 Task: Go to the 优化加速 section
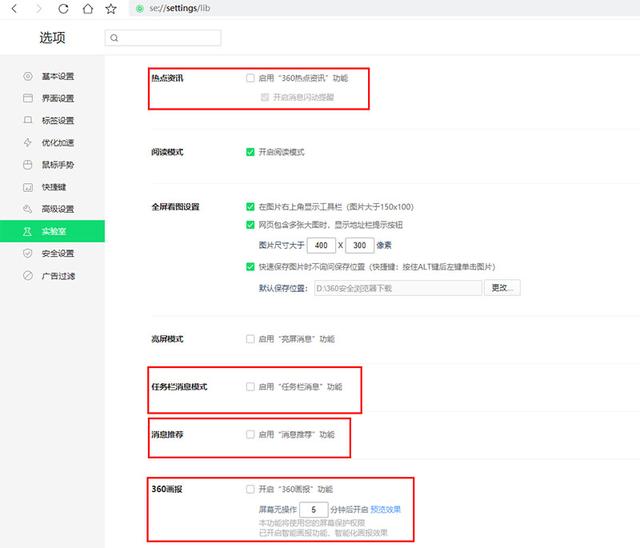(52, 142)
